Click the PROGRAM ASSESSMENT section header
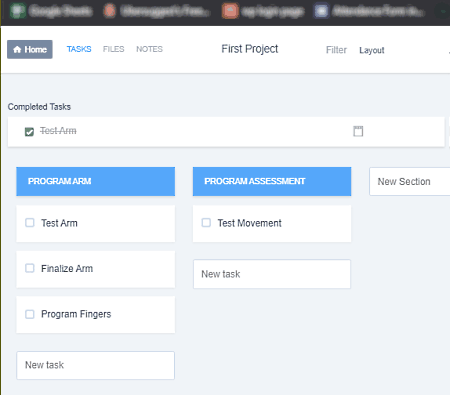Viewport: 450px width, 395px height. (x=272, y=181)
